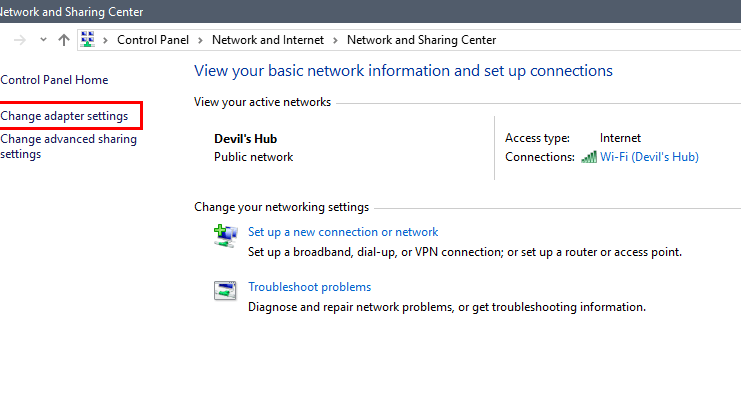Image resolution: width=741 pixels, height=400 pixels.
Task: Select Network and Internet breadcrumb item
Action: (x=268, y=40)
